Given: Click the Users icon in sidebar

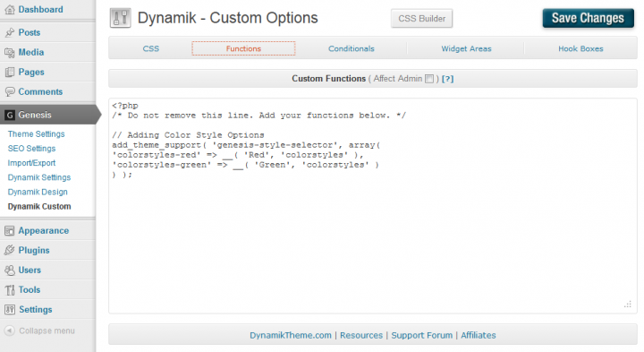Looking at the screenshot, I should point(10,270).
